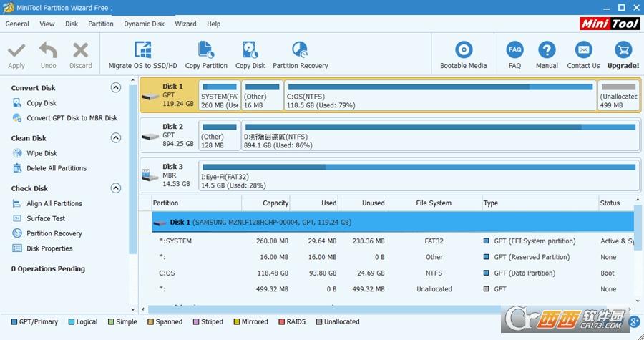Open Bootable Media builder

[x=463, y=54]
